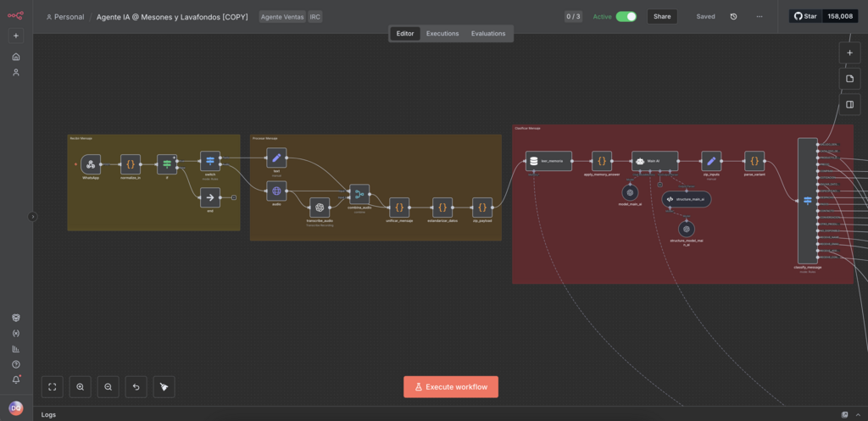Open notifications bell in sidebar
868x421 pixels.
pos(16,380)
